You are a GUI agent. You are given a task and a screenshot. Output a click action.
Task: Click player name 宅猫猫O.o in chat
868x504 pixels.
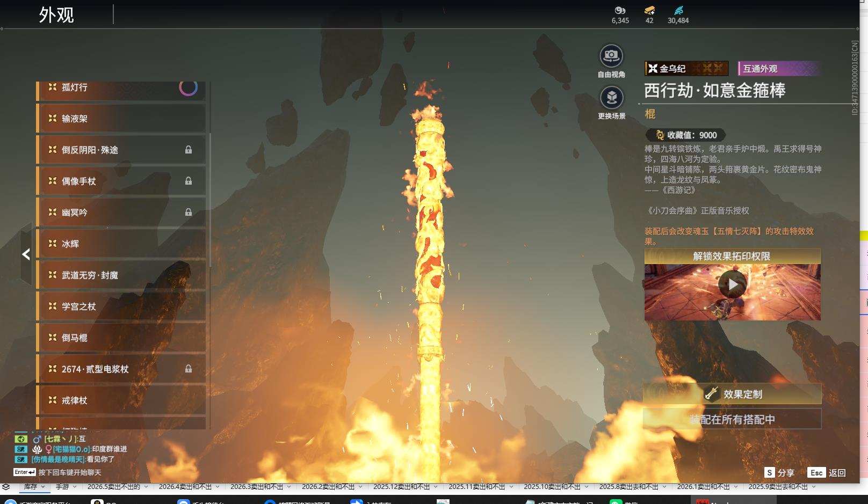(71, 449)
